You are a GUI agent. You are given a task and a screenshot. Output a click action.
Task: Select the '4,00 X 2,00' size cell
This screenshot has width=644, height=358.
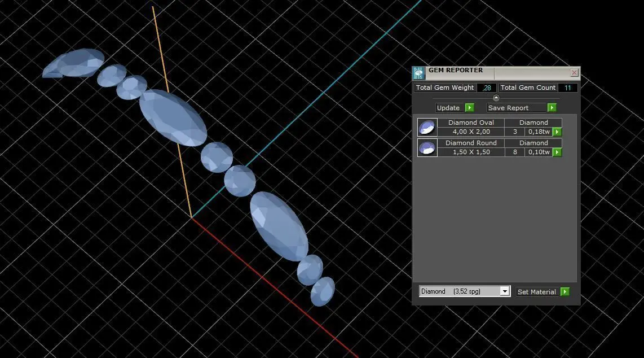[471, 132]
